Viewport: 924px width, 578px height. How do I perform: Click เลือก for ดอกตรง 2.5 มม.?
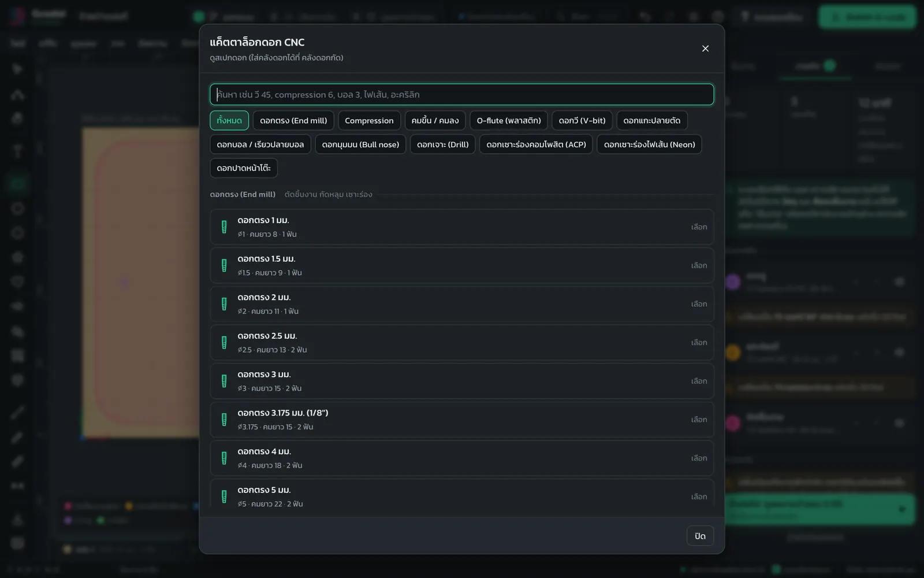[x=699, y=343]
